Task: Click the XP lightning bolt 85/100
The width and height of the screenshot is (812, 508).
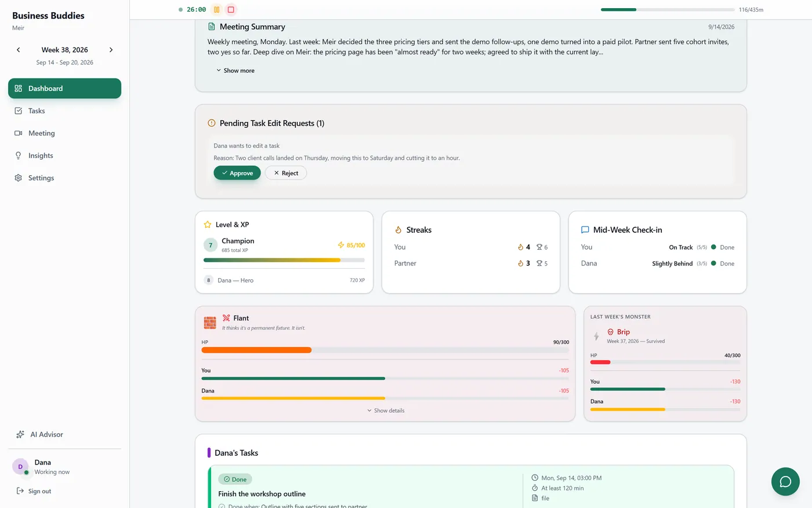Action: tap(341, 245)
